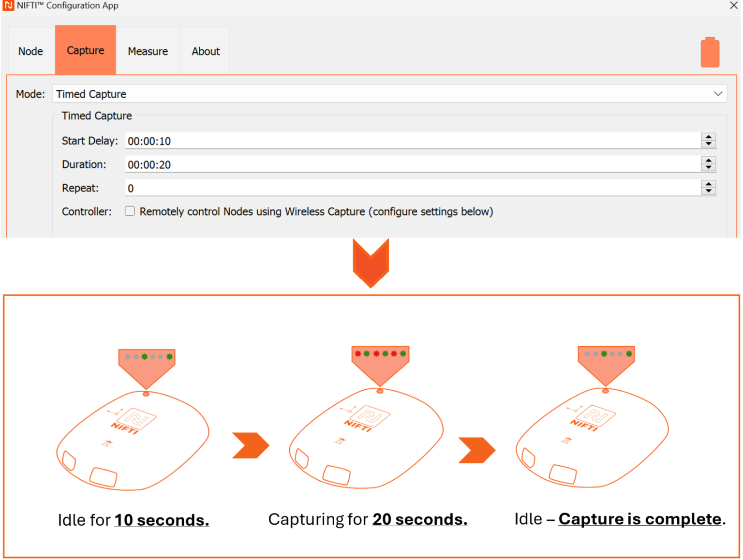Click the 'Start Delay:' label
This screenshot has height=560, width=743.
tap(90, 141)
